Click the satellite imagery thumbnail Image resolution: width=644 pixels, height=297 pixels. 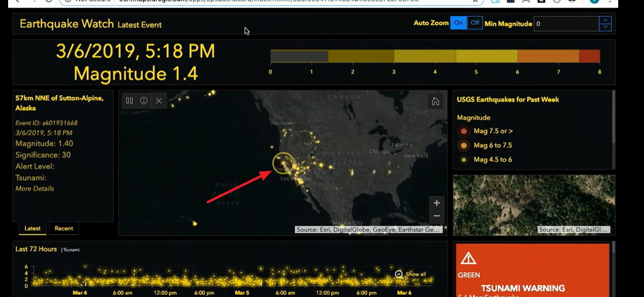[x=534, y=205]
